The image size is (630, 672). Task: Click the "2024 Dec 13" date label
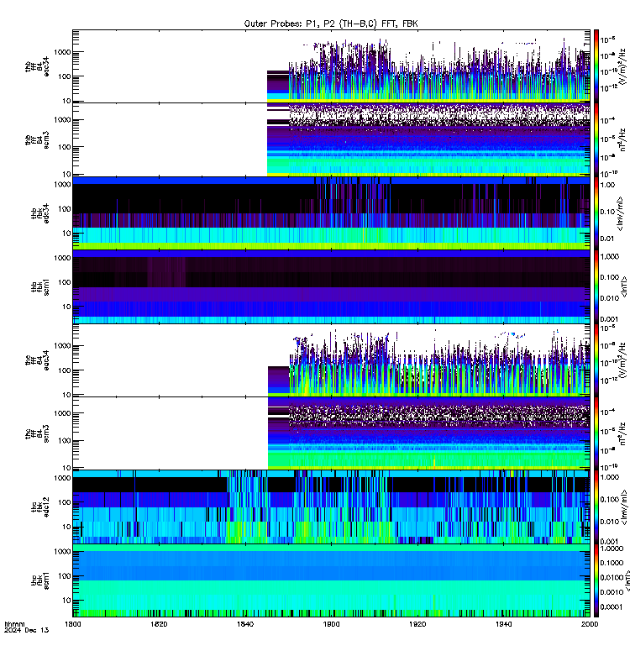27,630
